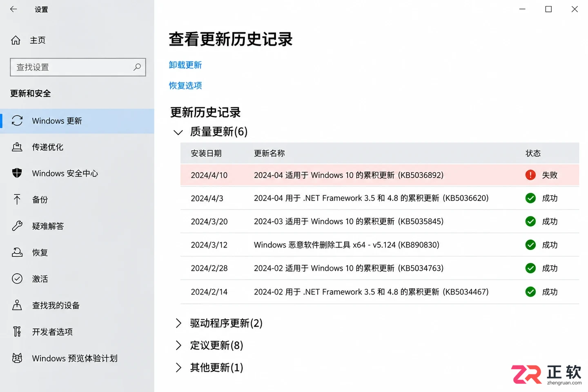This screenshot has height=392, width=588.
Task: Click the 恢复 icon in sidebar
Action: [x=17, y=252]
